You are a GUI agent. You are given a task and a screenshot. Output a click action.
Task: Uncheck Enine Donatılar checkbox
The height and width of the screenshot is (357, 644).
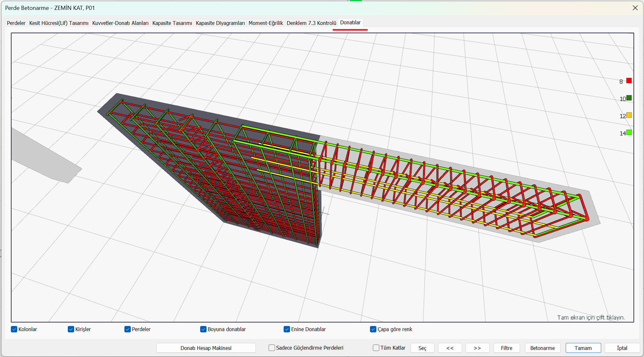(x=287, y=329)
